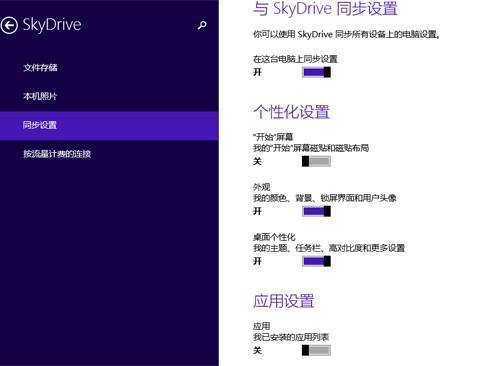The image size is (500, 366).
Task: Enable the "开始"屏幕 sync toggle
Action: tap(316, 161)
